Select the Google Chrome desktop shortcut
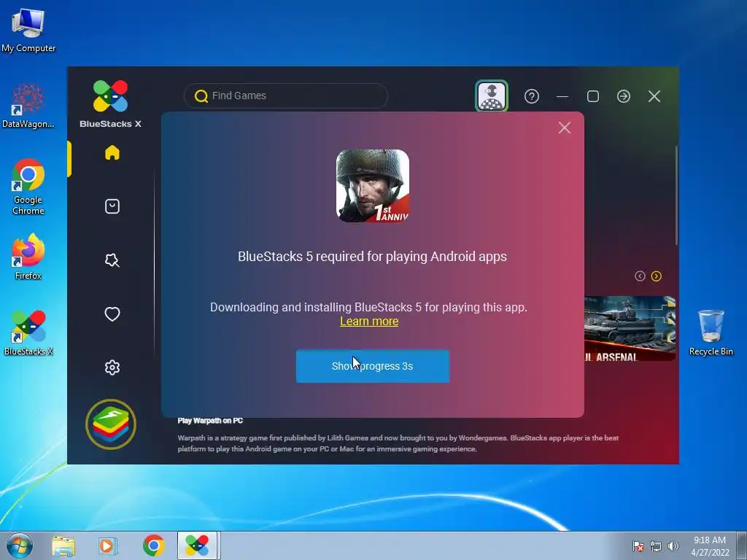Viewport: 747px width, 560px height. point(28,187)
